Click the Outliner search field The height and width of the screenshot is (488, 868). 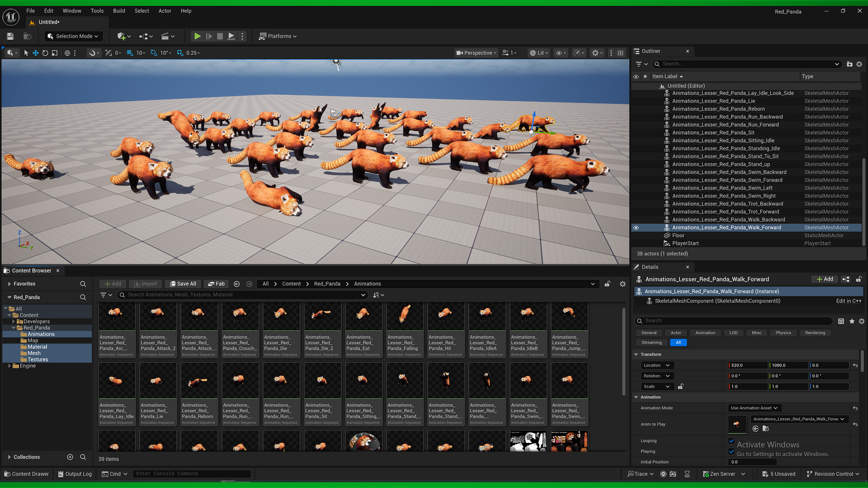746,64
